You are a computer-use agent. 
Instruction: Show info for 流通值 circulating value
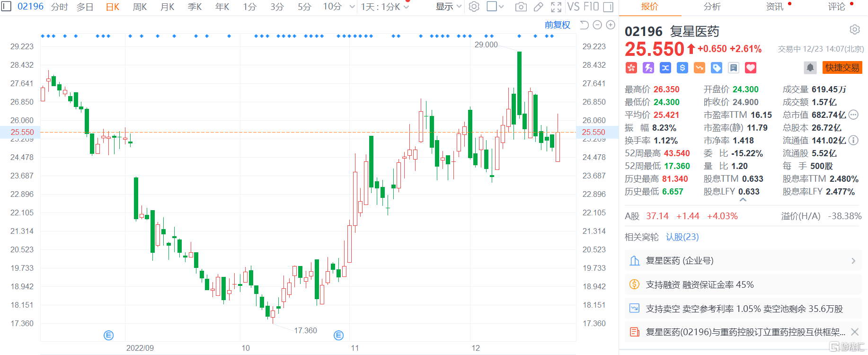click(853, 140)
